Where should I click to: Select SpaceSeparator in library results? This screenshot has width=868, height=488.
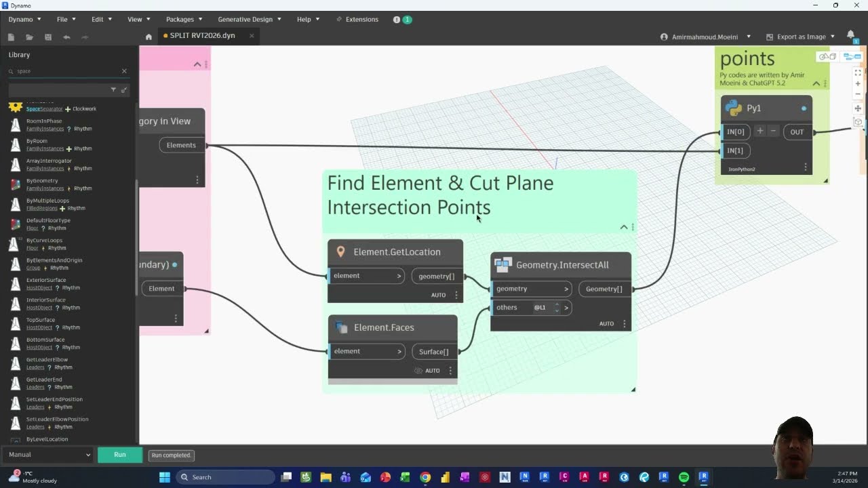[45, 109]
